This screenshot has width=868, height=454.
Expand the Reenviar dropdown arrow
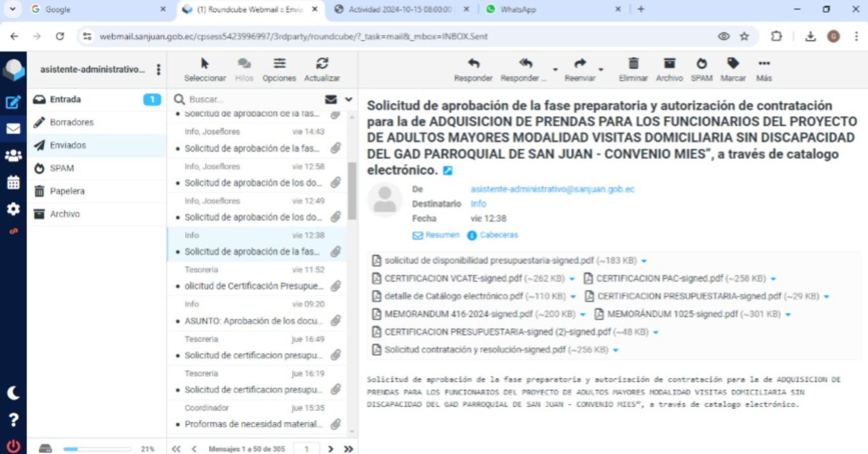(x=600, y=69)
